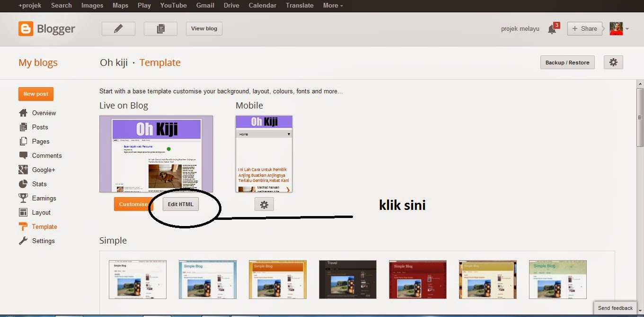The width and height of the screenshot is (644, 317).
Task: Open Customise for the live template
Action: (x=134, y=204)
